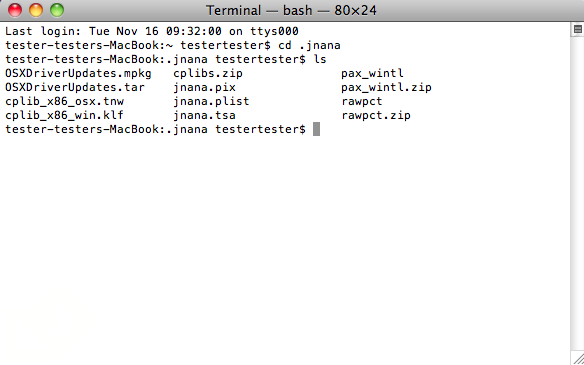Click the cplibs.zip filename
This screenshot has width=584, height=365.
[208, 74]
